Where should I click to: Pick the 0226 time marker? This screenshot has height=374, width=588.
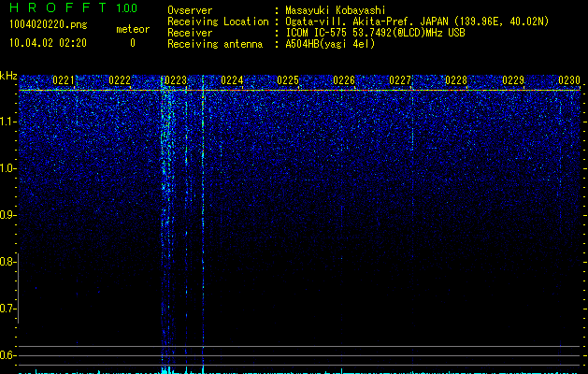[x=344, y=80]
